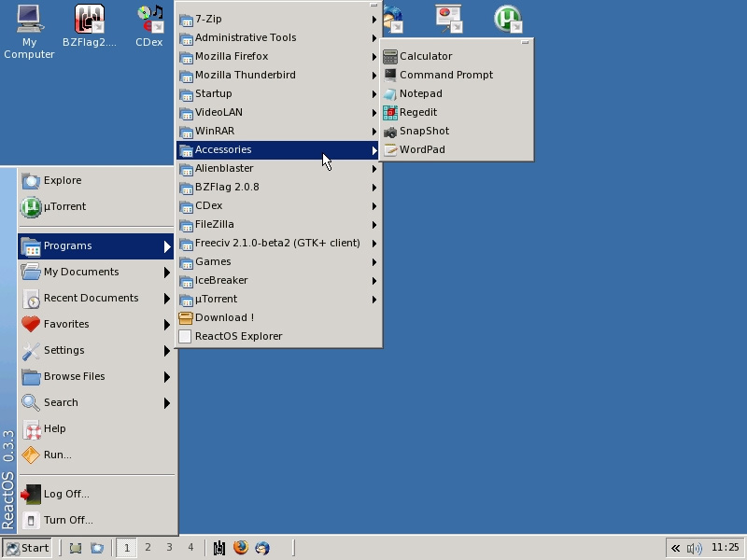Screen dimensions: 747x560
Task: Switch to virtual desktop 2
Action: (148, 548)
